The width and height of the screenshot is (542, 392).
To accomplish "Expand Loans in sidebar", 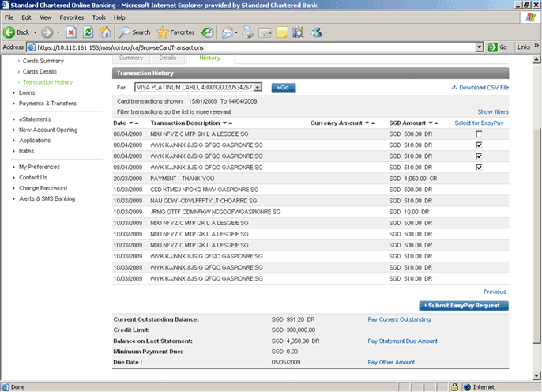I will click(x=27, y=92).
